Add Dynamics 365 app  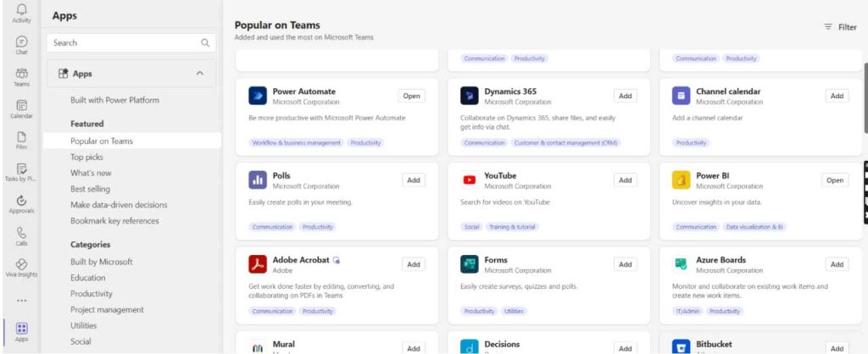click(625, 96)
